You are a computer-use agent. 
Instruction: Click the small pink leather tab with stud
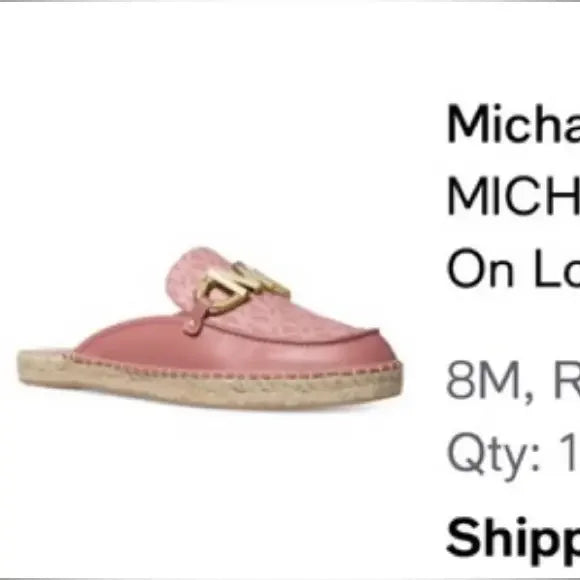pyautogui.click(x=195, y=321)
